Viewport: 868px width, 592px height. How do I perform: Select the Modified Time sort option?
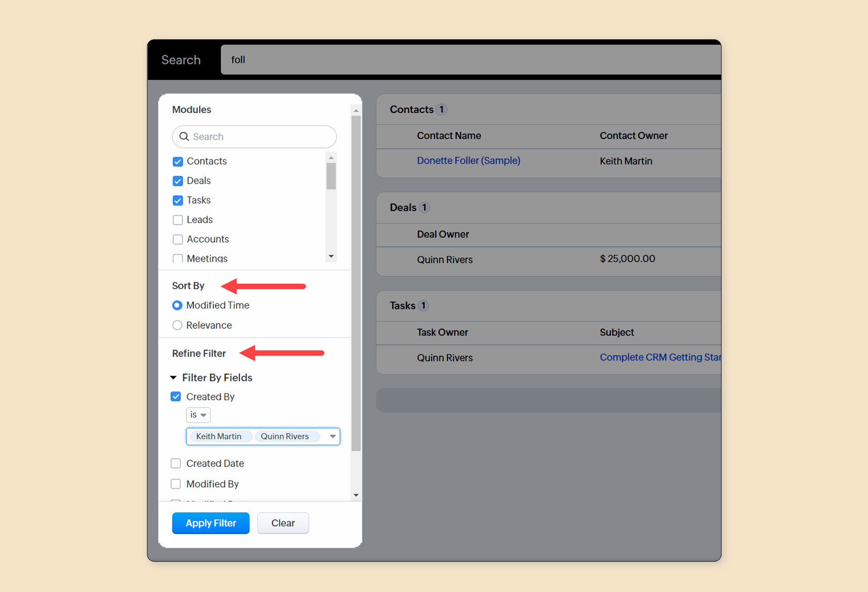coord(177,305)
